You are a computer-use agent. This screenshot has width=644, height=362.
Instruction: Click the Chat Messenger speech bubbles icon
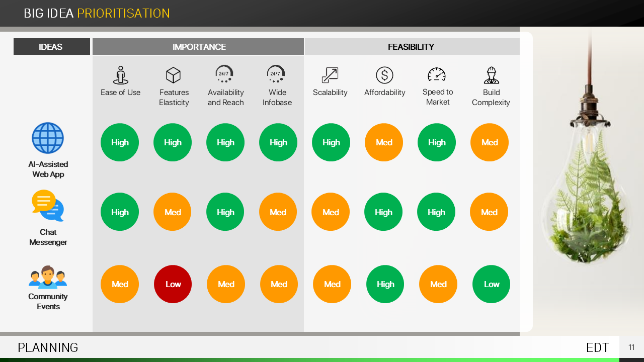(48, 206)
